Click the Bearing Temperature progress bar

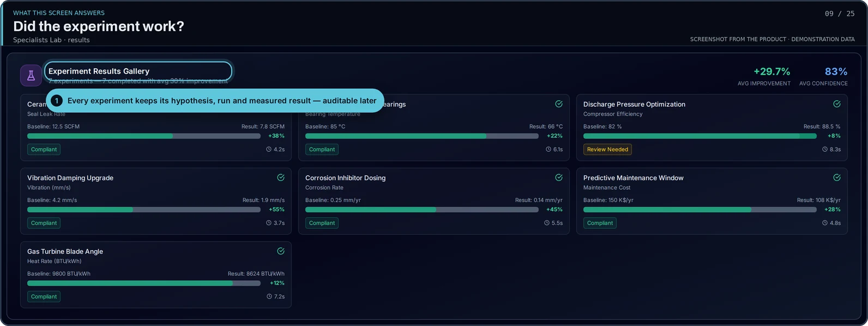[x=422, y=136]
